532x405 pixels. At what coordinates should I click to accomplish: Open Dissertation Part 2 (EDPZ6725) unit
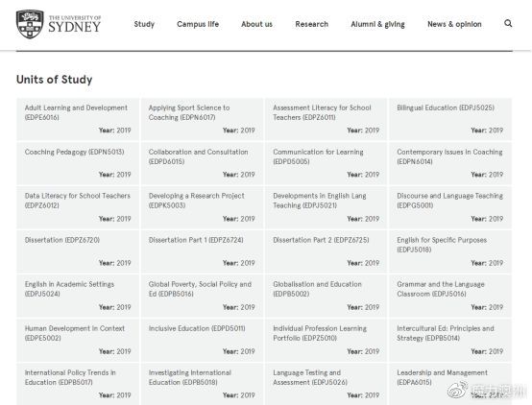coord(326,251)
